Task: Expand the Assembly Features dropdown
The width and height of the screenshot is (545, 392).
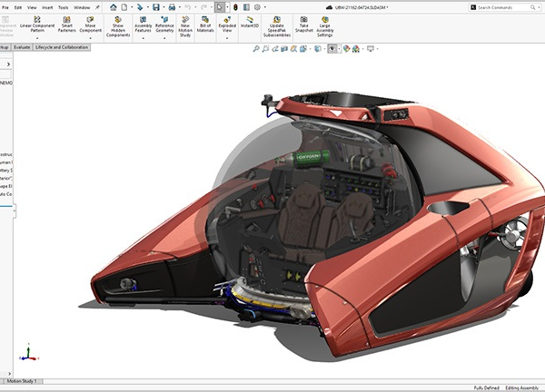Action: tap(143, 37)
